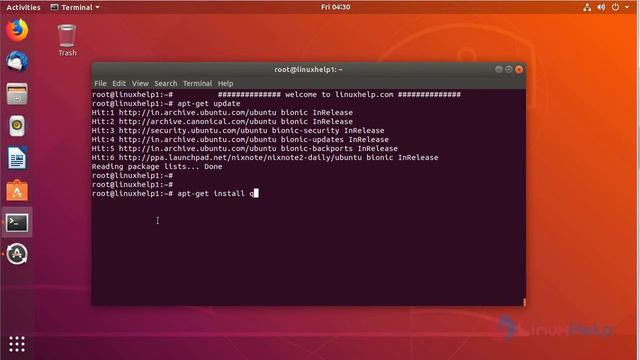Click Hit:1 in.archive.ubuntu.com bionic line
This screenshot has height=360, width=640.
point(222,113)
